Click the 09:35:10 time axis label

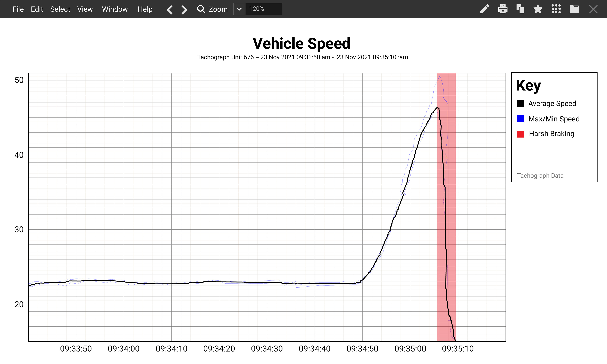tap(458, 349)
